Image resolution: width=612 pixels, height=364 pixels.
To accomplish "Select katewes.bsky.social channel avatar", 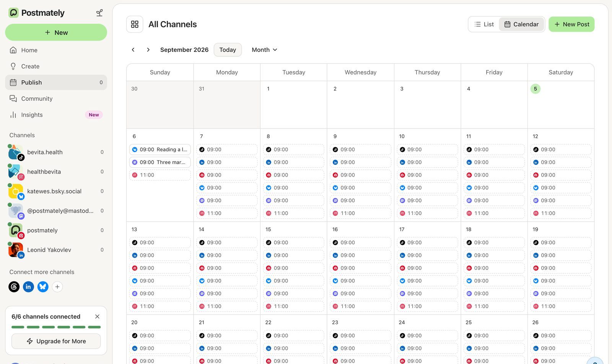I will coord(16,191).
